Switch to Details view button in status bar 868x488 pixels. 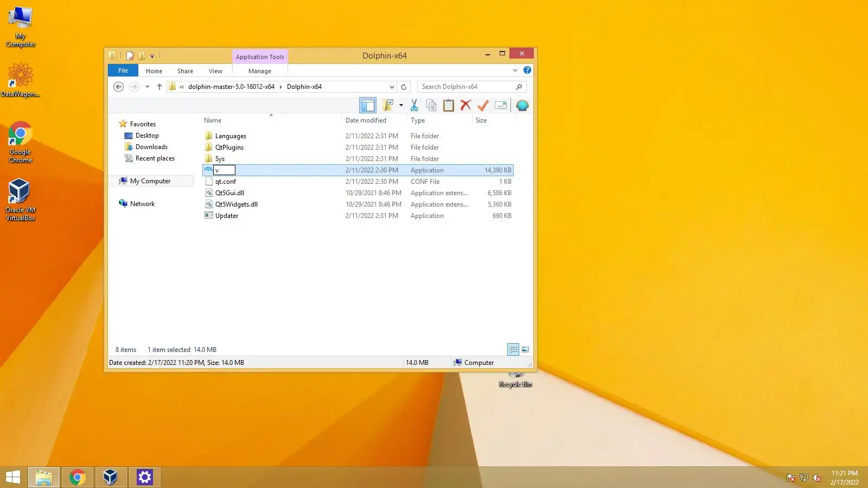[513, 350]
